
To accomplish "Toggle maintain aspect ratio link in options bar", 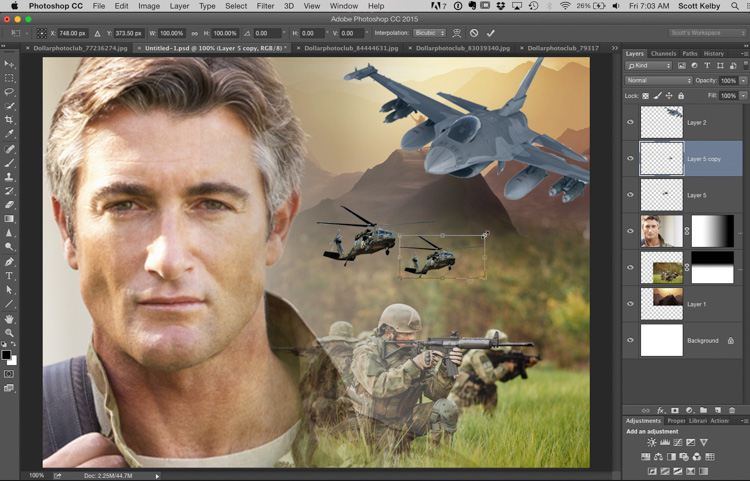I will pos(195,33).
